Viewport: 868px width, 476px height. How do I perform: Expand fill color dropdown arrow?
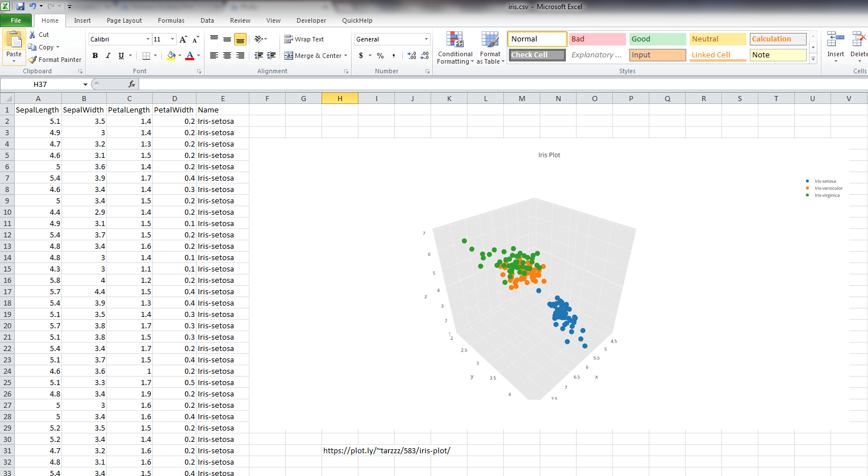coord(180,56)
